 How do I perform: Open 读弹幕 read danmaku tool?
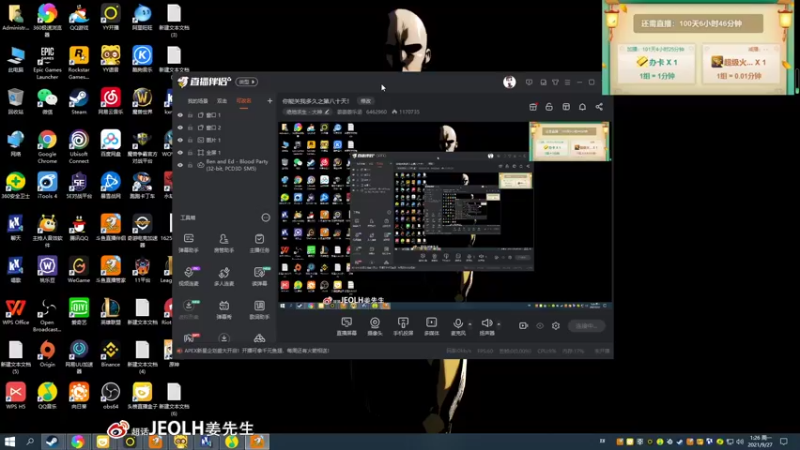point(259,276)
